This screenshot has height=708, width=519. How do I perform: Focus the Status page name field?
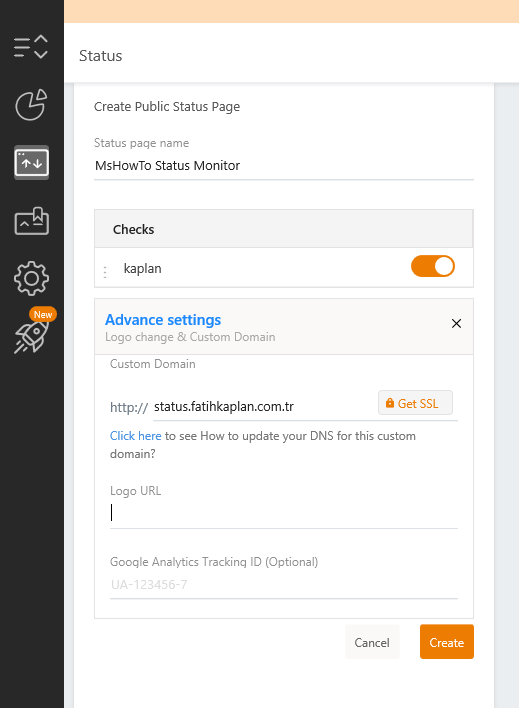point(284,166)
